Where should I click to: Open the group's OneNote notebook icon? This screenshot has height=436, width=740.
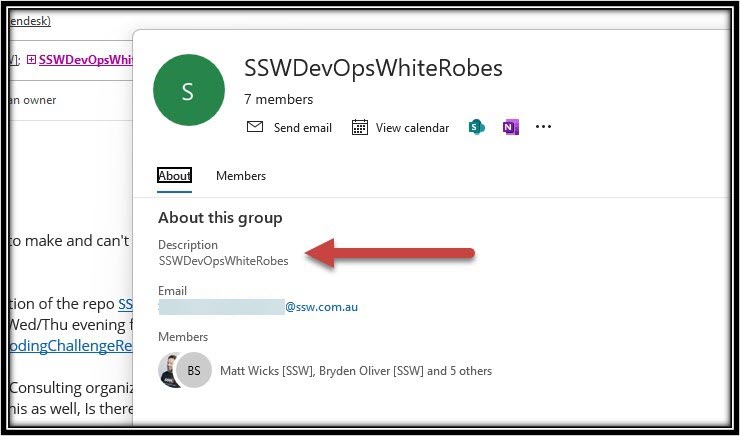click(x=510, y=127)
